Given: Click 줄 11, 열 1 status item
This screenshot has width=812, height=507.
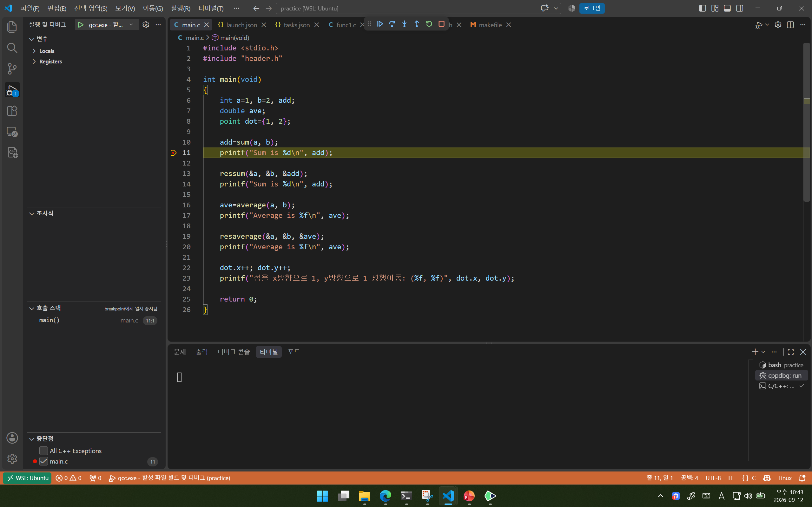Looking at the screenshot, I should coord(660,478).
